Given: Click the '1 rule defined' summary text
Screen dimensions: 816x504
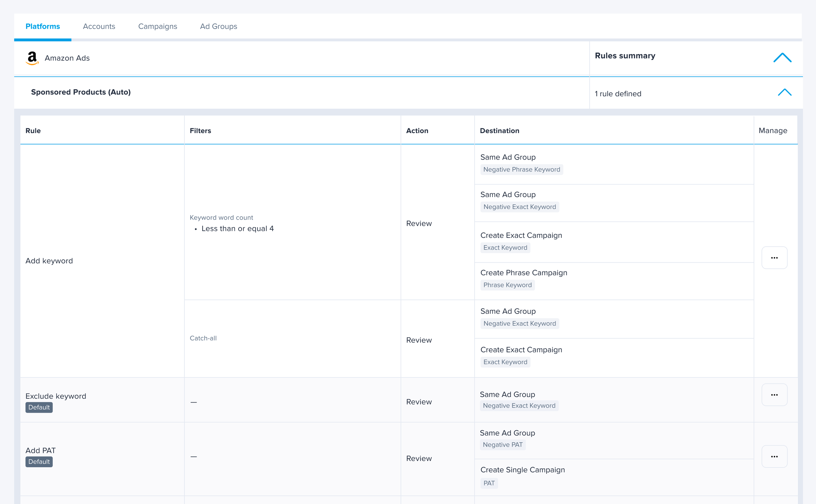Looking at the screenshot, I should click(618, 94).
